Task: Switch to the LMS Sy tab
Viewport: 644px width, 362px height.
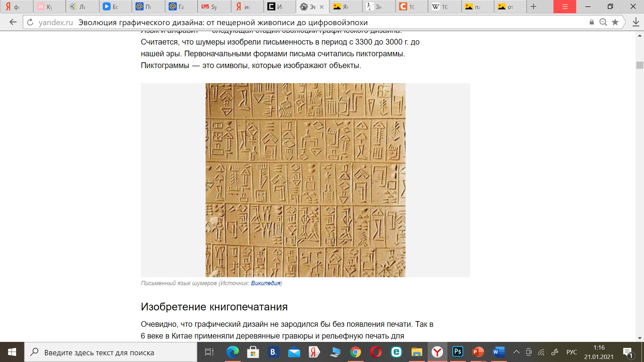Action: coord(213,7)
